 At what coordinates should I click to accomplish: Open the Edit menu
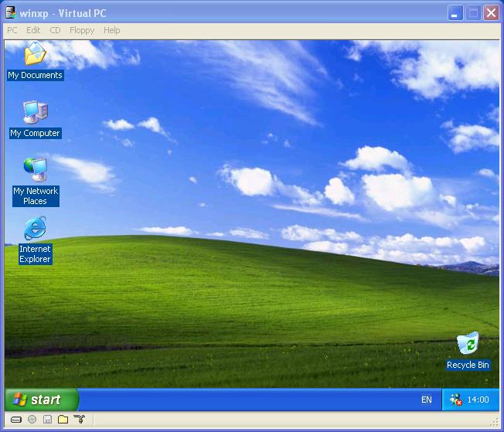[x=33, y=30]
